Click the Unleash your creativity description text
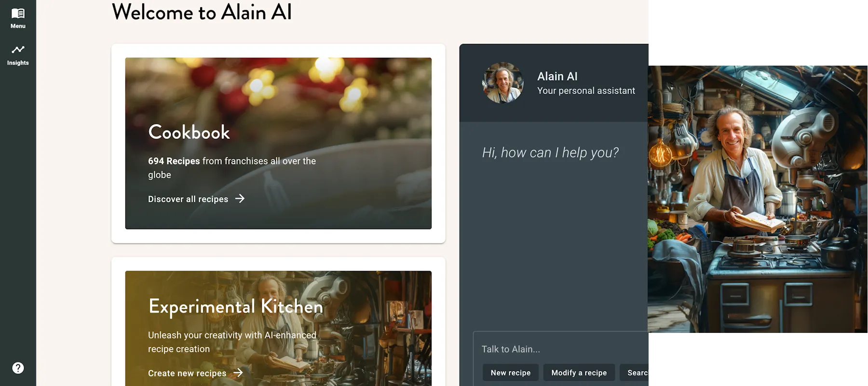The height and width of the screenshot is (386, 868). (232, 342)
